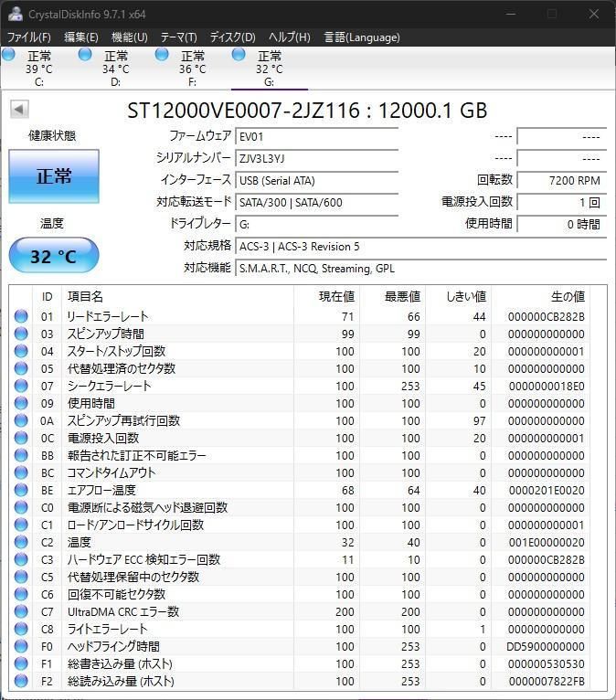616x700 pixels.
Task: Open the 言語(Language) menu
Action: pyautogui.click(x=362, y=37)
